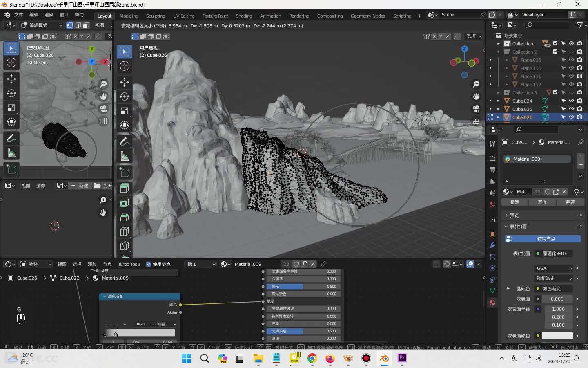Hide Cube.026 in viewport via eye icon
Image resolution: width=588 pixels, height=368 pixels.
[x=571, y=117]
